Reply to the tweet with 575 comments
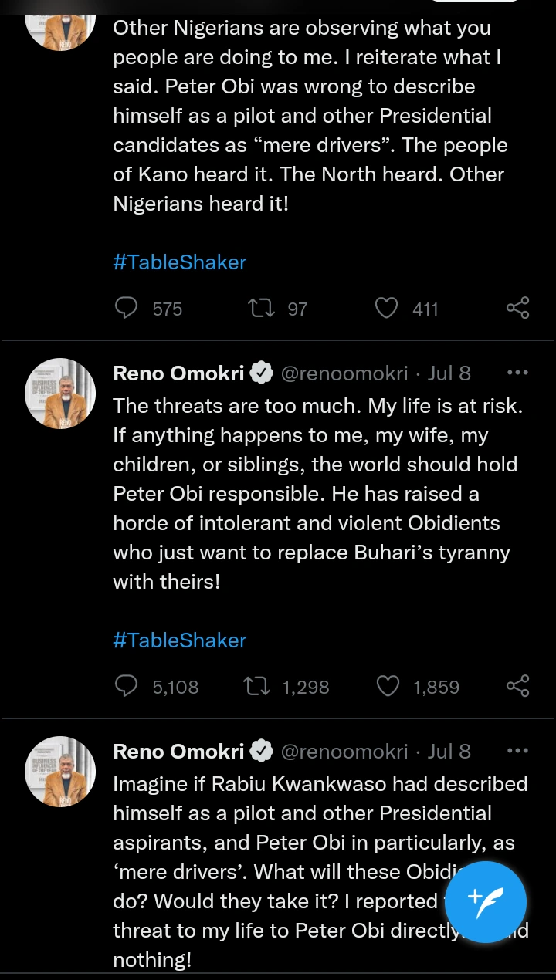Image resolution: width=556 pixels, height=980 pixels. pyautogui.click(x=126, y=309)
